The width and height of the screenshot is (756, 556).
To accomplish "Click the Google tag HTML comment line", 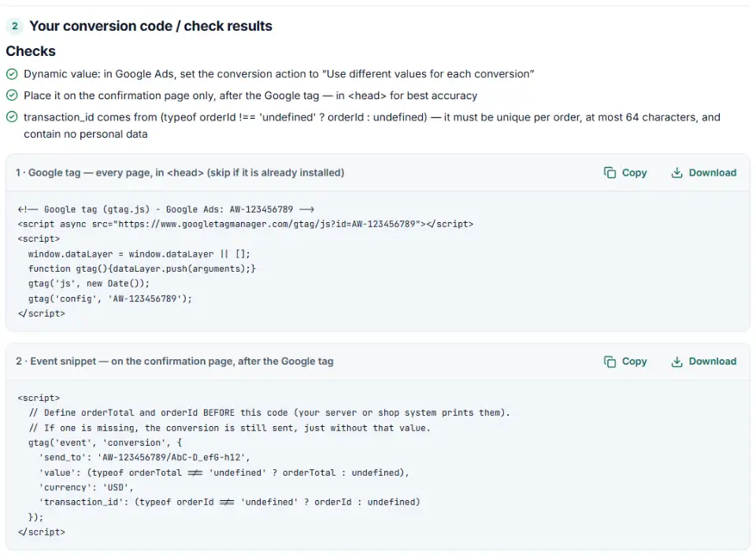I will click(166, 209).
